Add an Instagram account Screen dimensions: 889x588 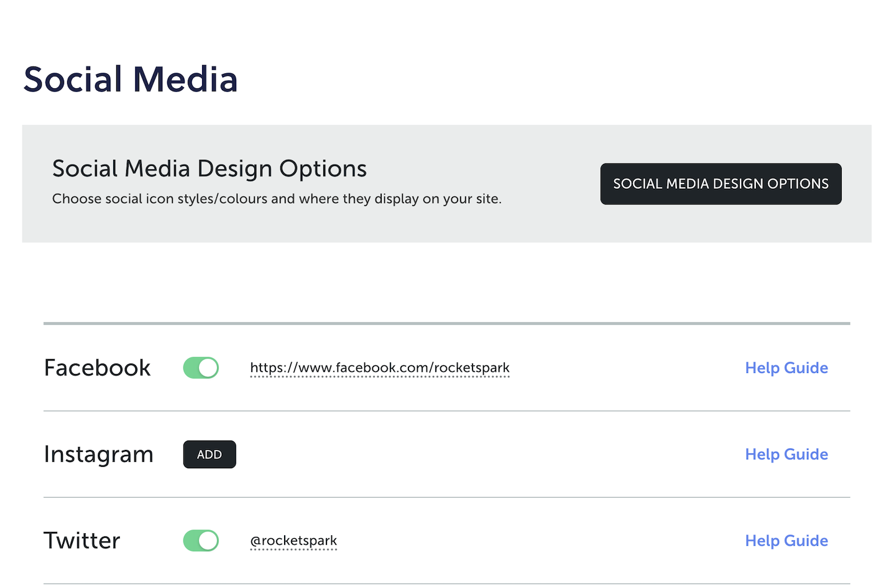coord(210,454)
